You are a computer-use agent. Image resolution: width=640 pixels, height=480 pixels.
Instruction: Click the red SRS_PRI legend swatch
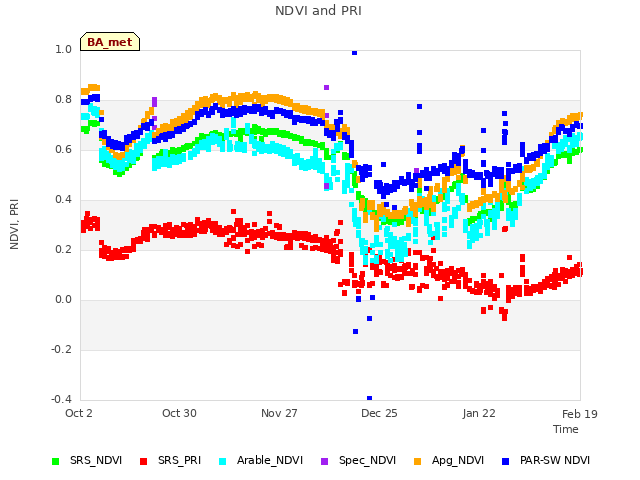[143, 461]
